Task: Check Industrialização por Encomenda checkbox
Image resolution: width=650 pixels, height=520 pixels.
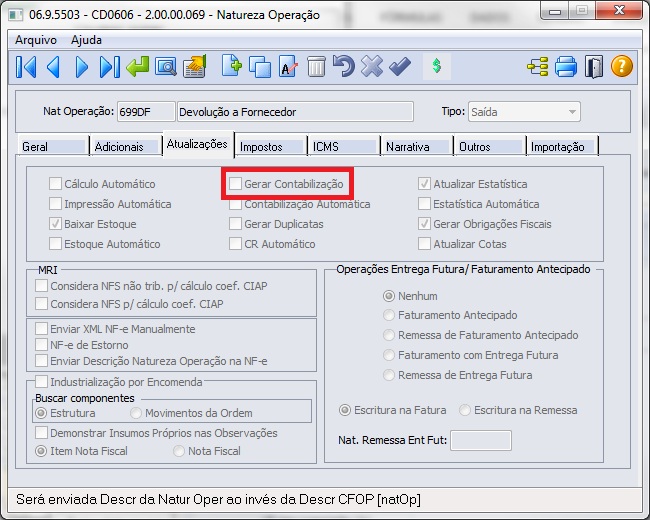Action: (41, 381)
